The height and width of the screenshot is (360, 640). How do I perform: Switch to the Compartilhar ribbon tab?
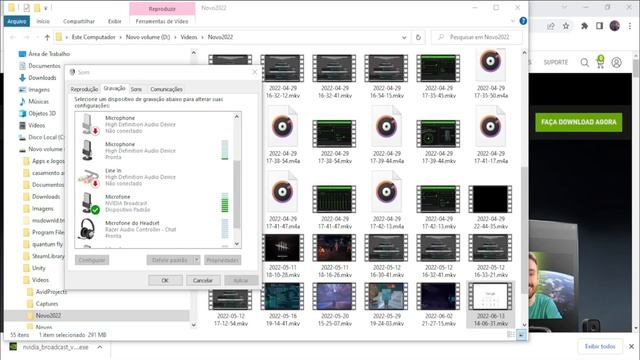tap(79, 21)
